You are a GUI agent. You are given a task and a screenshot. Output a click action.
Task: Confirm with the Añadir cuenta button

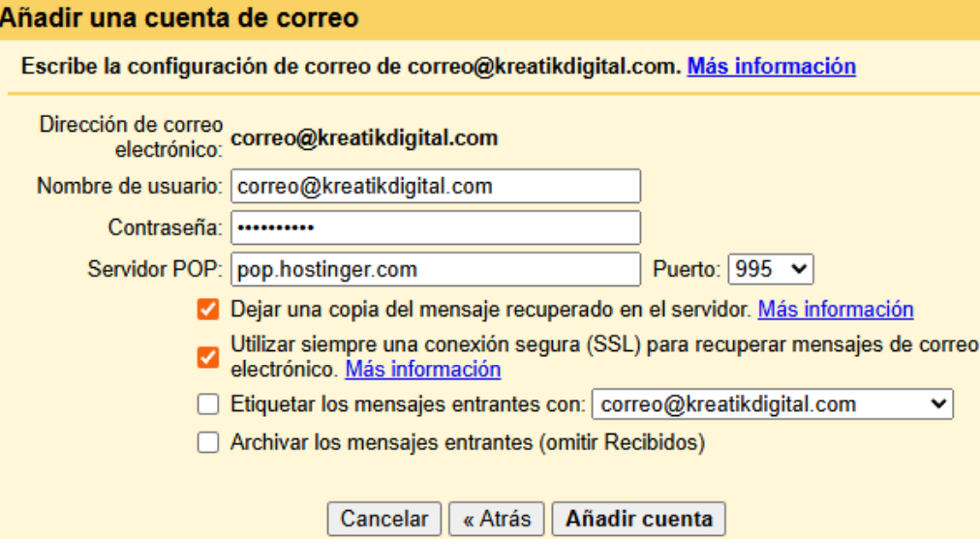tap(639, 519)
